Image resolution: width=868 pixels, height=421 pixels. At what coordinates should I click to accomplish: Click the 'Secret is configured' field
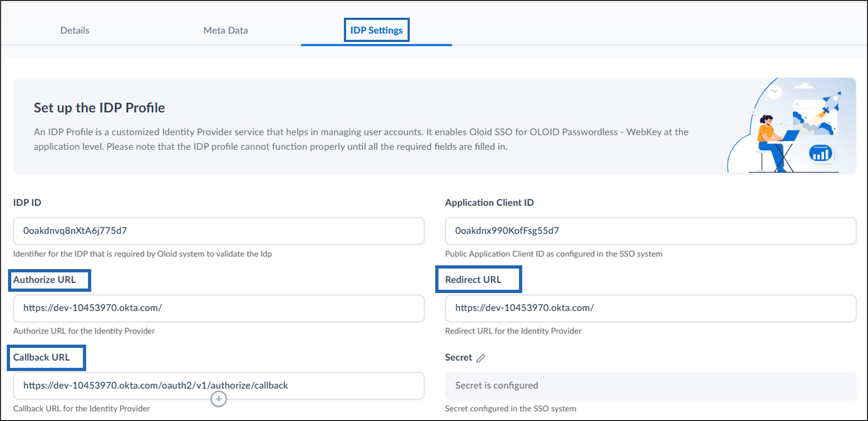point(651,386)
